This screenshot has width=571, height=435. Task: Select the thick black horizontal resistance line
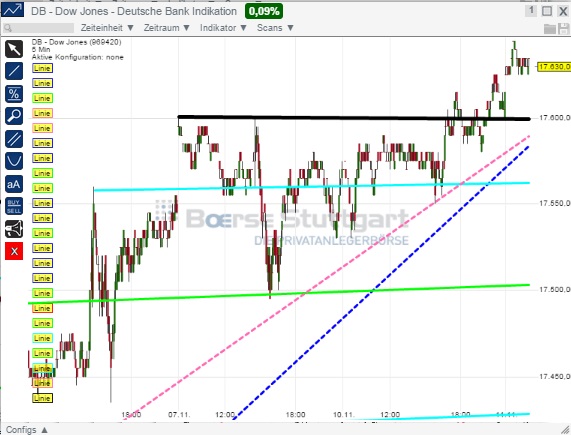[x=353, y=118]
